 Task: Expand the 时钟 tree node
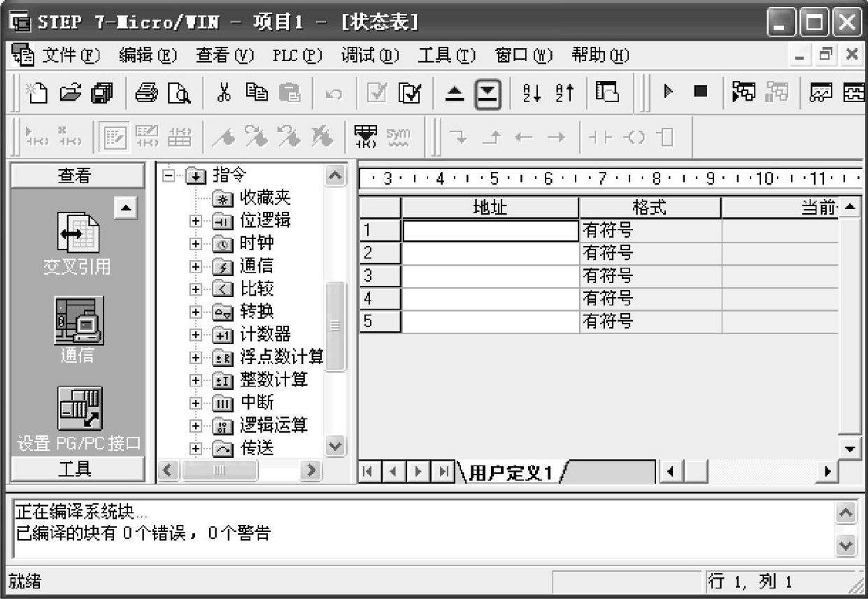pyautogui.click(x=196, y=244)
